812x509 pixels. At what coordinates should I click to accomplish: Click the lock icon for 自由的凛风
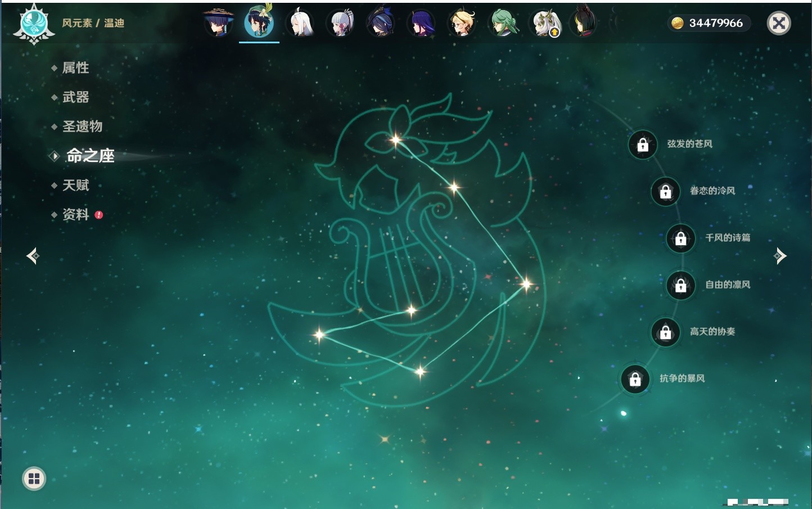point(681,286)
